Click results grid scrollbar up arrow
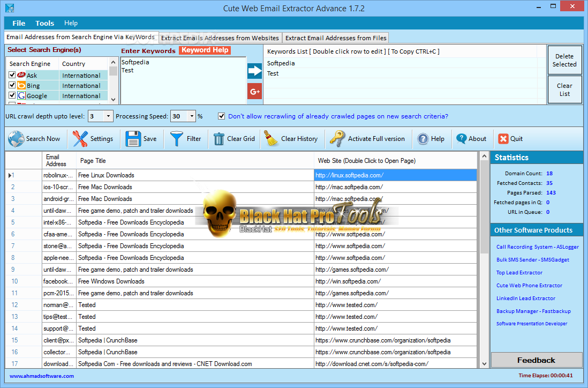The image size is (588, 388). (x=484, y=156)
